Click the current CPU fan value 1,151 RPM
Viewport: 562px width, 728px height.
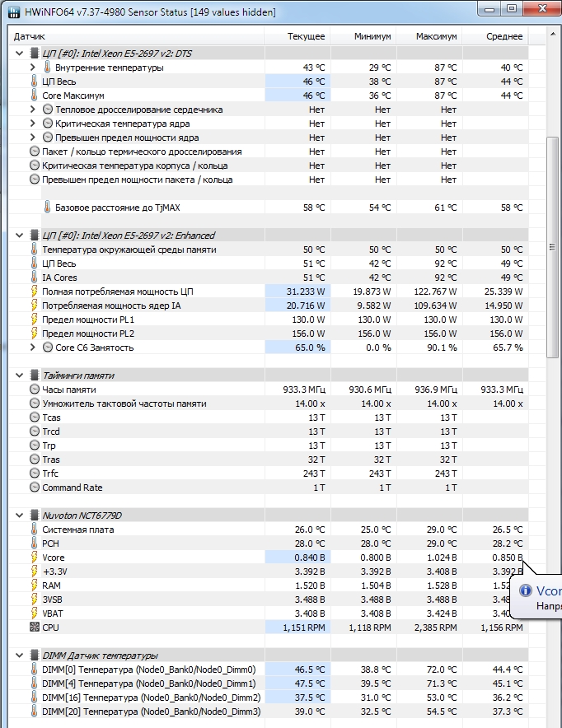click(304, 628)
